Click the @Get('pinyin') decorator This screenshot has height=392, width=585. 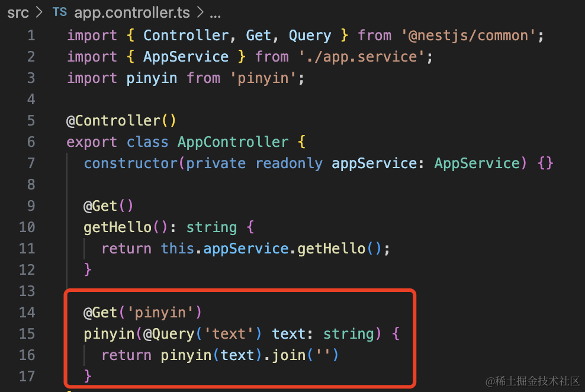tap(143, 312)
